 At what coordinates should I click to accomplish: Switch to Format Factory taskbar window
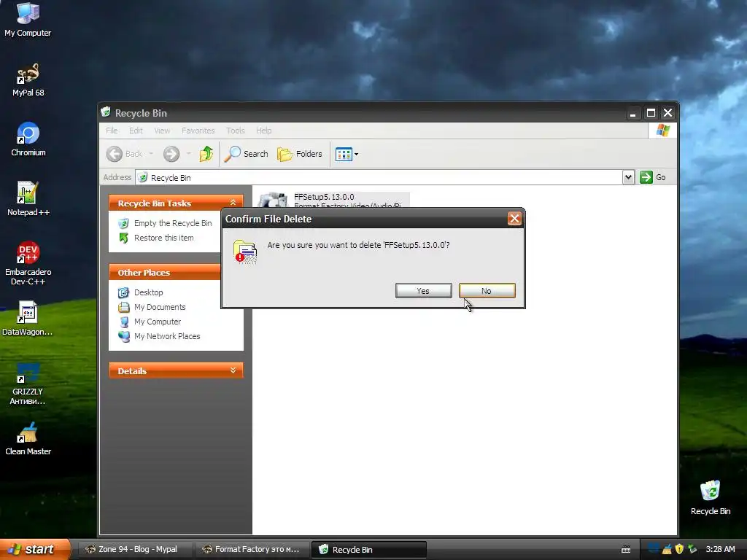click(x=252, y=549)
